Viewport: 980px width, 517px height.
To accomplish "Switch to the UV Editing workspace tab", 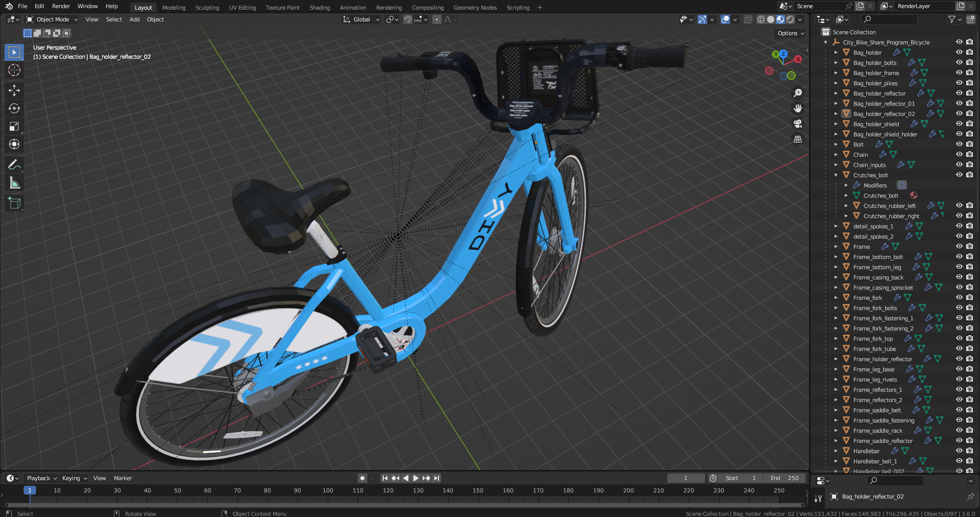I will coord(242,8).
